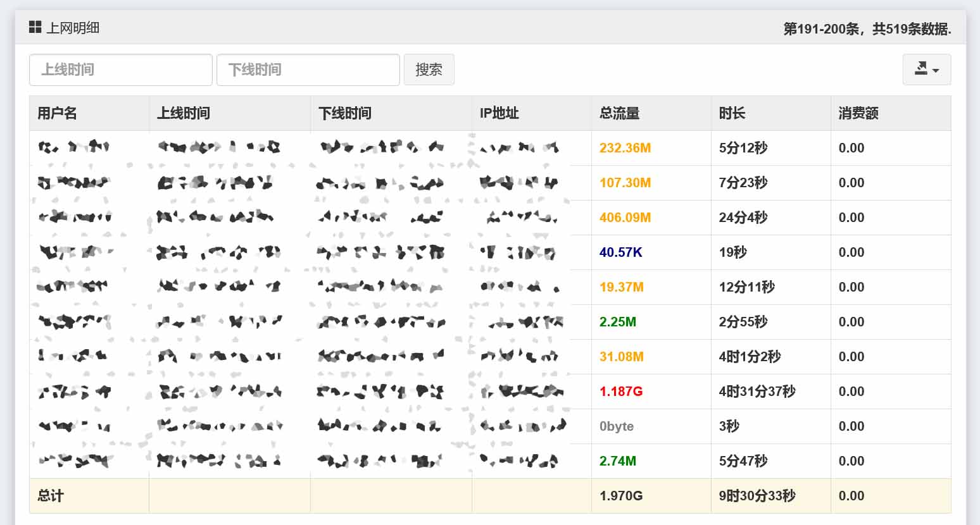Focus the 上线时间 search input
The image size is (980, 525).
pos(121,70)
